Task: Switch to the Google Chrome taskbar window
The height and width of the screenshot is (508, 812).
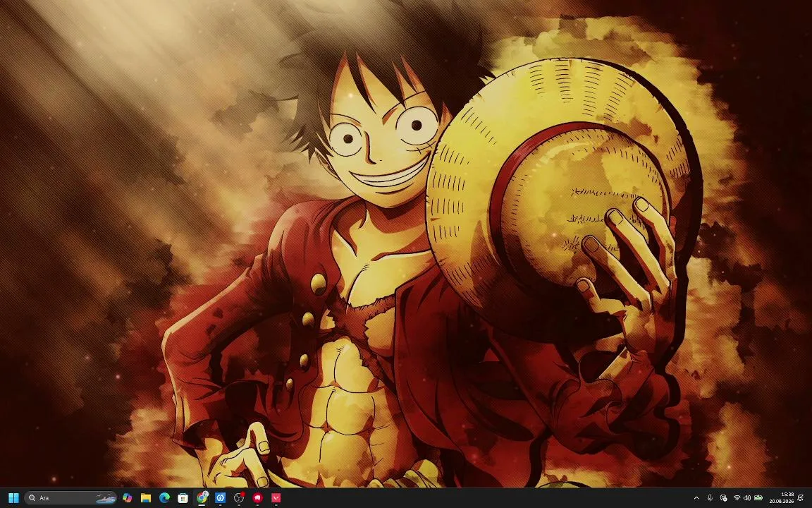Action: click(202, 498)
